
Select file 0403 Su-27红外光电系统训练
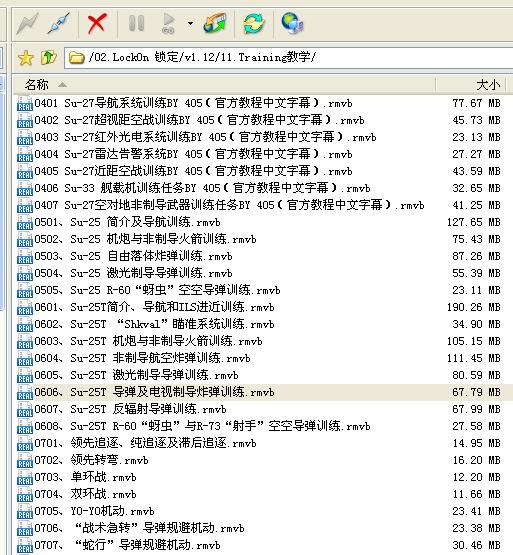[x=205, y=137]
